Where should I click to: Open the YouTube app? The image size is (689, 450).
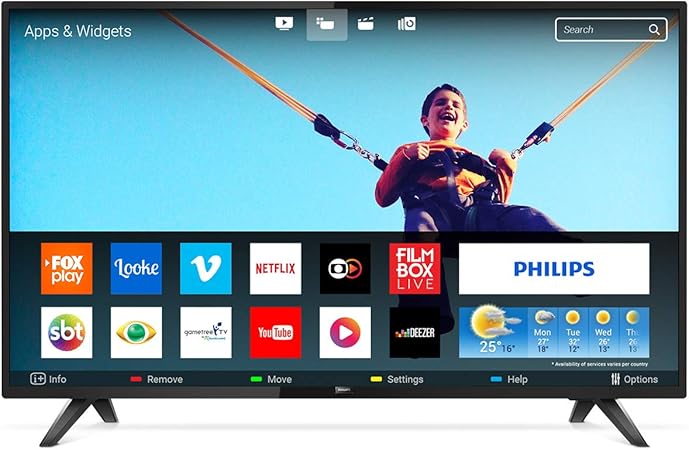click(276, 333)
